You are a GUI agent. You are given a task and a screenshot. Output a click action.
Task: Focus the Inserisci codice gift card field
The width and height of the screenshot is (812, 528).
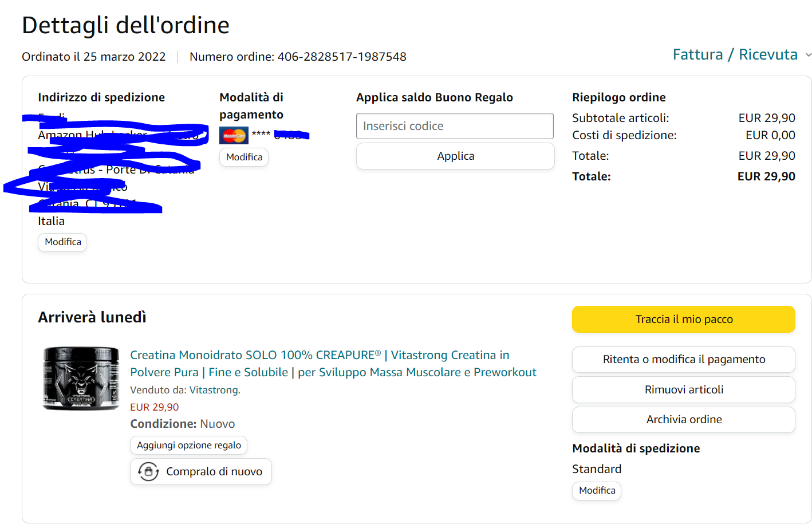455,126
